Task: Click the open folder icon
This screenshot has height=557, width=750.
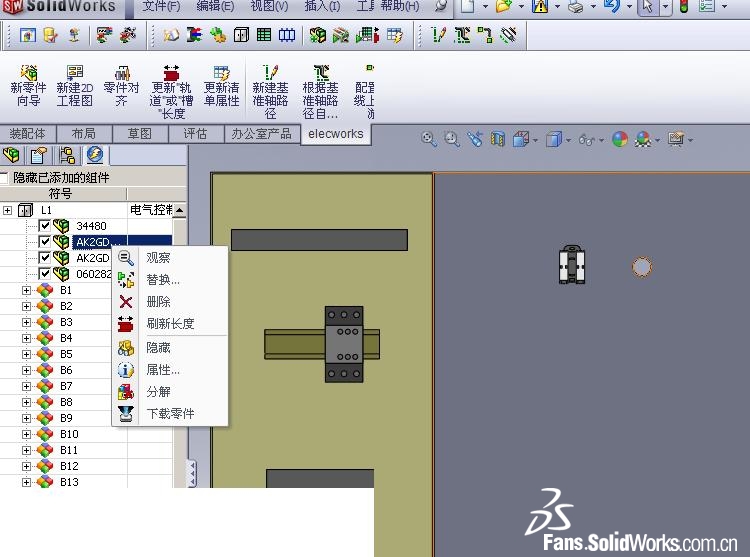Action: pyautogui.click(x=503, y=6)
